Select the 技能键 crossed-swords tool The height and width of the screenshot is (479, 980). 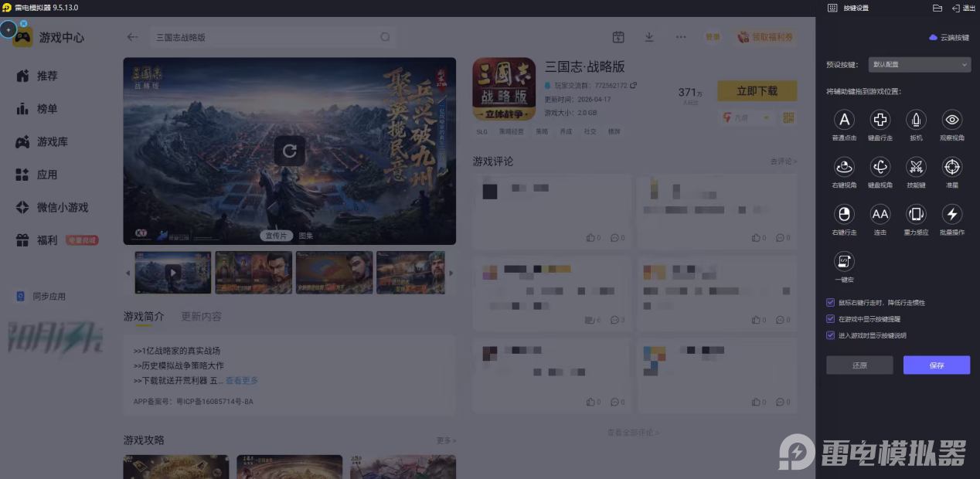(916, 167)
